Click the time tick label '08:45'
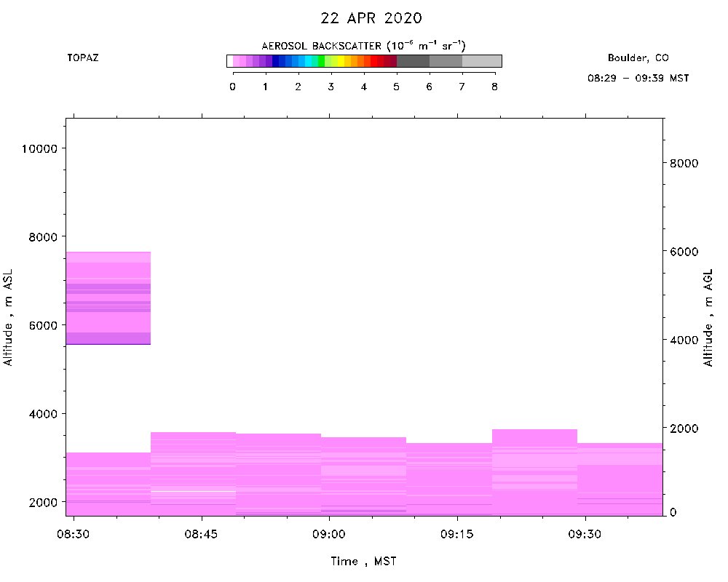Screen dimensions: 728x582 point(201,534)
